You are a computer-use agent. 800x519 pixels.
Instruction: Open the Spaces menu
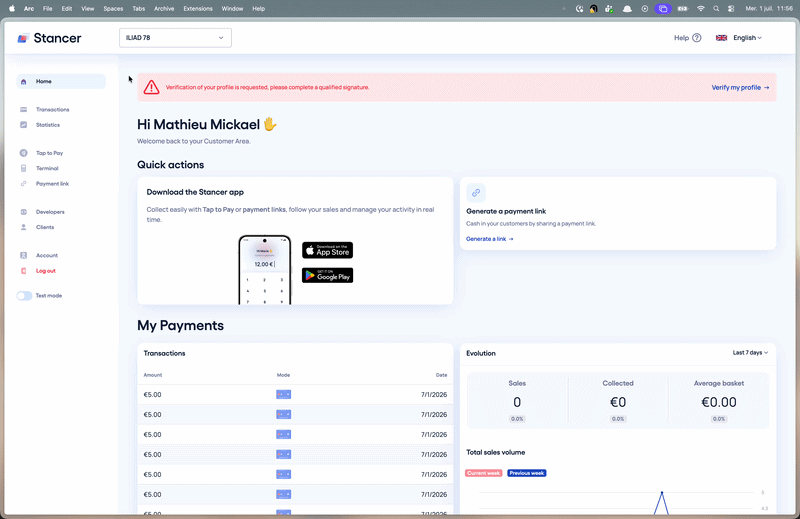(x=113, y=9)
